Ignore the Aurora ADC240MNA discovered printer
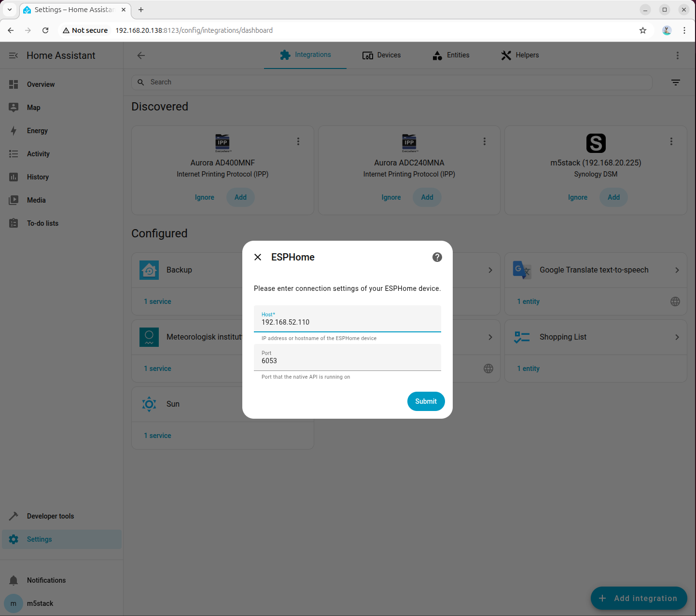 pos(391,197)
